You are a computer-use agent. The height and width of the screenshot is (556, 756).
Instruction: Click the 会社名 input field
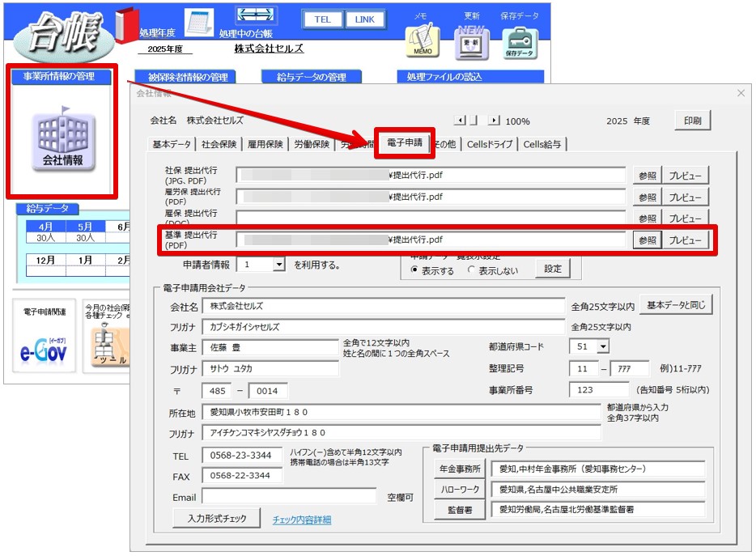point(384,306)
